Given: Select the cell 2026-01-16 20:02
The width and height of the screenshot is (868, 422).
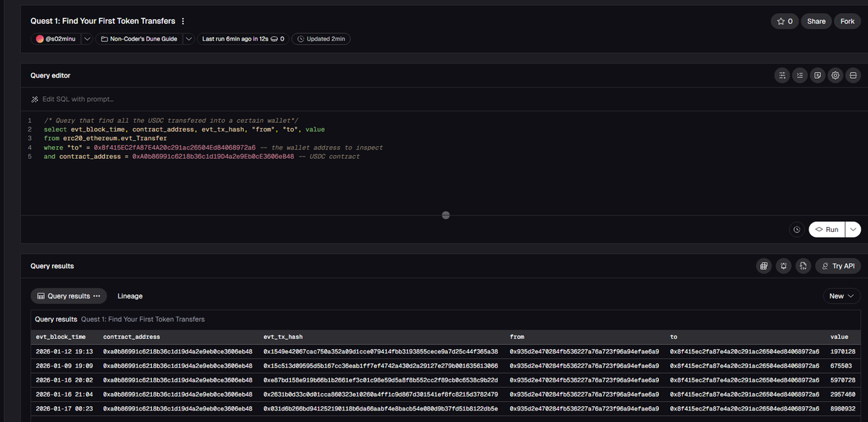Looking at the screenshot, I should click(64, 379).
